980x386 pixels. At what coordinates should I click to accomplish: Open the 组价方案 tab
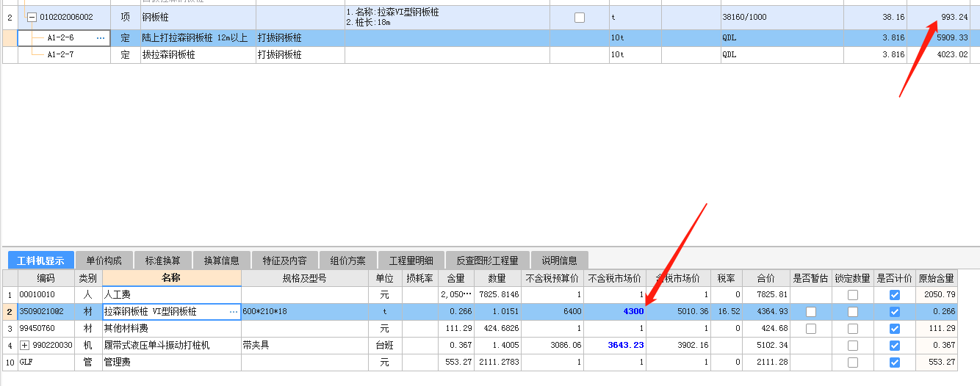coord(347,261)
